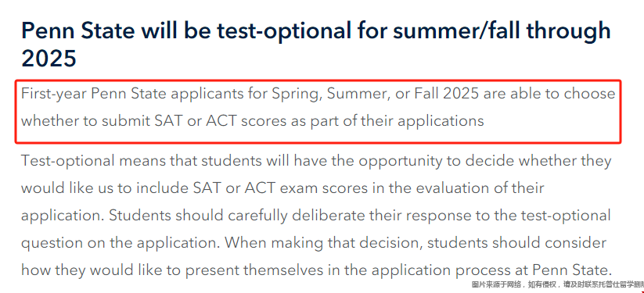
Task: Click the phrase 'are able to choose'
Action: coord(549,94)
